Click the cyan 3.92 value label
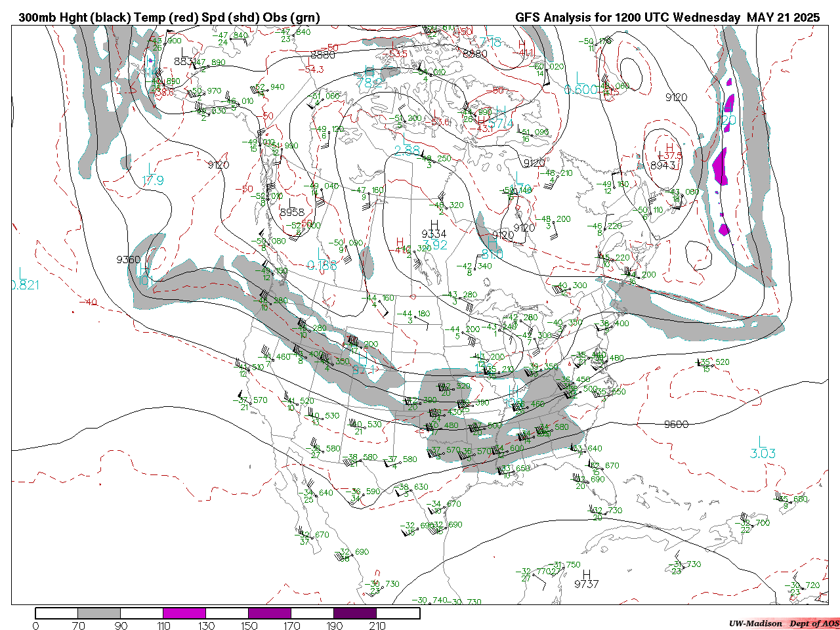840x630 pixels. 435,245
